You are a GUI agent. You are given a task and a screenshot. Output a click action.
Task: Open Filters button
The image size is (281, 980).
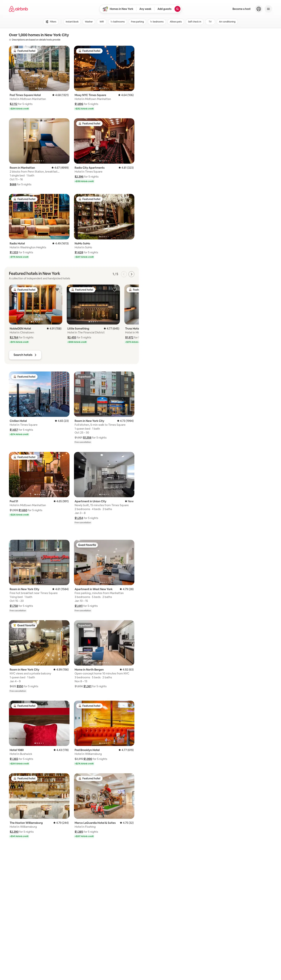point(51,22)
